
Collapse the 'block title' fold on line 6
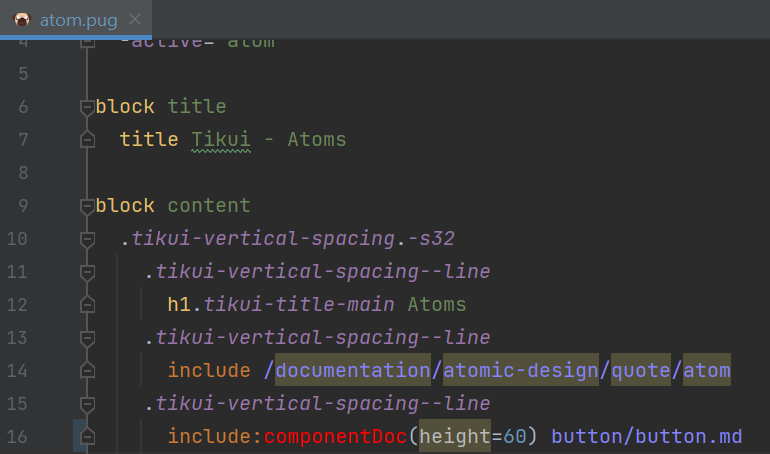point(88,106)
